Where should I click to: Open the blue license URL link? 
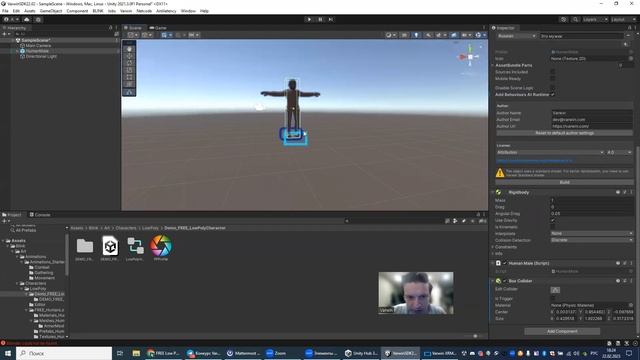point(535,161)
